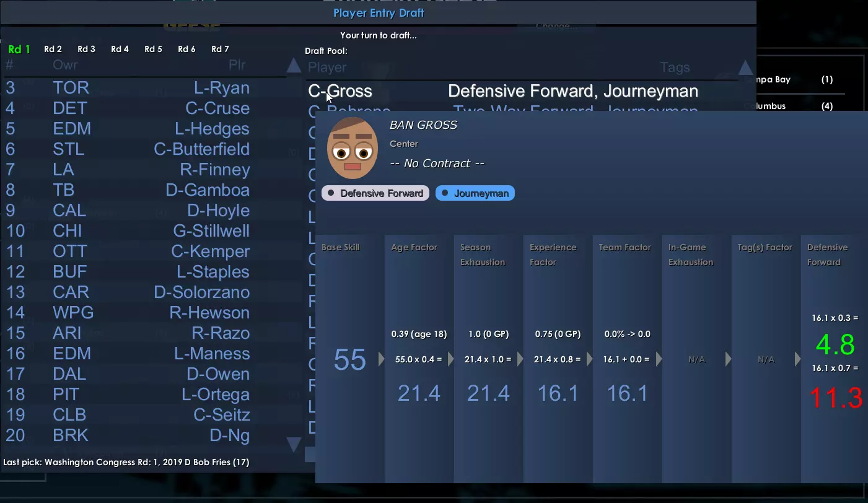
Task: Click D-Owen in the pick list
Action: tap(218, 374)
